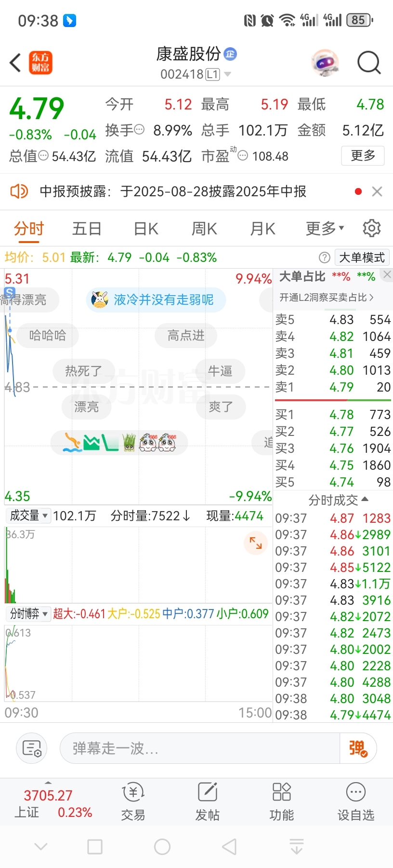Select the 卖1 4.79 order row
Screen dimensions: 393x868
point(333,387)
